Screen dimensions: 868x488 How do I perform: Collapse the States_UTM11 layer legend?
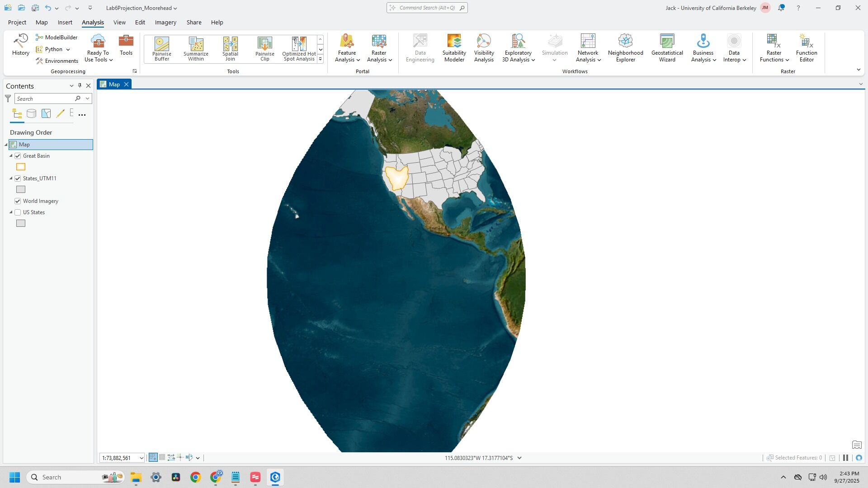(11, 178)
